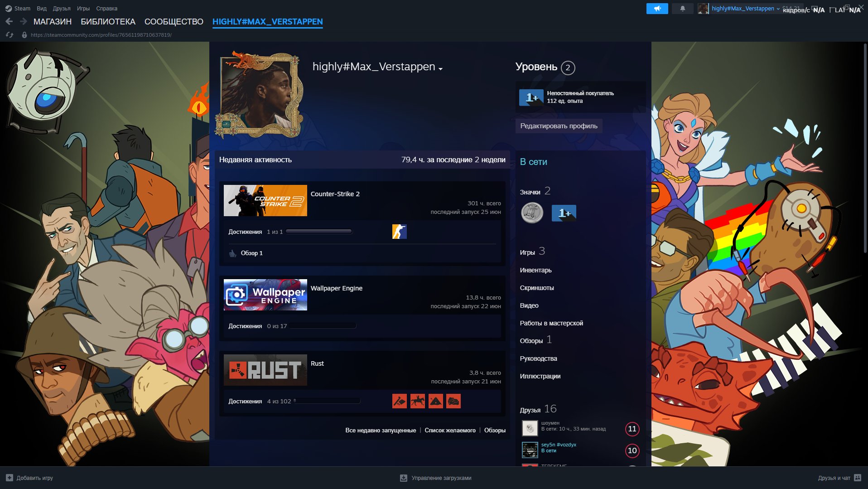868x489 pixels.
Task: Open the Игры menu
Action: click(83, 8)
